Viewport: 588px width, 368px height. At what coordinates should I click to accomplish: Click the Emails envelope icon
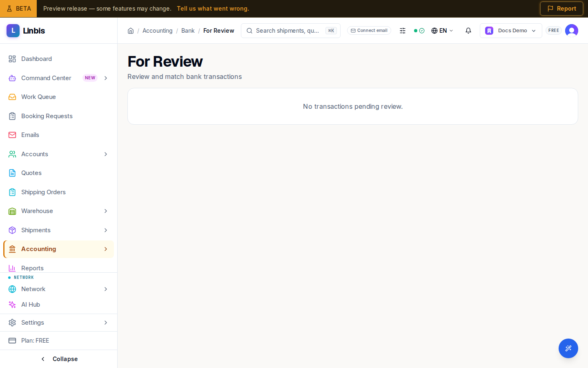tap(12, 135)
